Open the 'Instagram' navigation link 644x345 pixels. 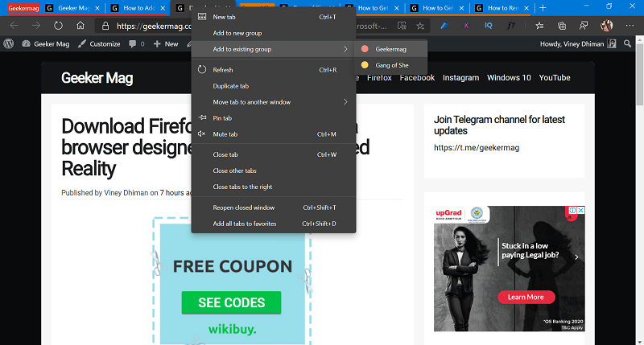460,77
